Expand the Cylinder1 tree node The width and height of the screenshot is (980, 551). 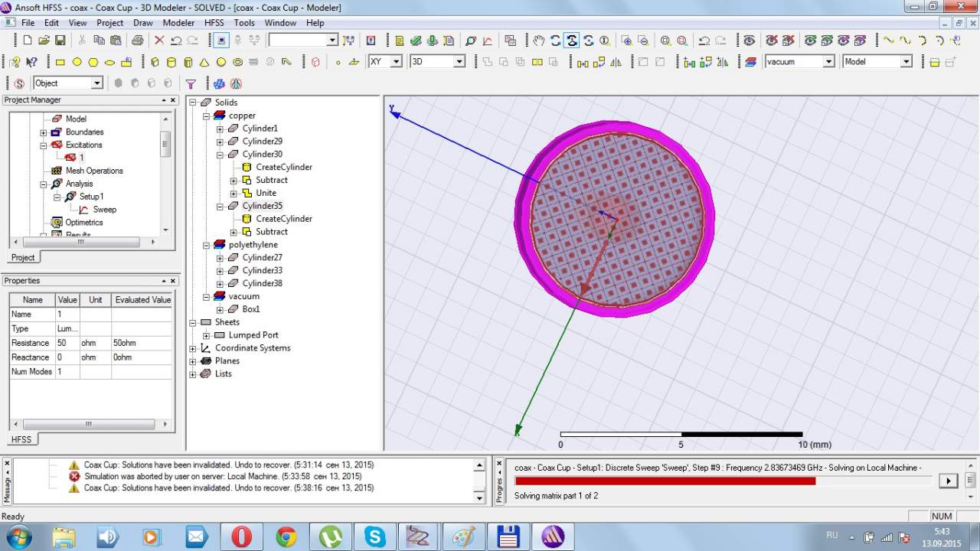point(220,129)
